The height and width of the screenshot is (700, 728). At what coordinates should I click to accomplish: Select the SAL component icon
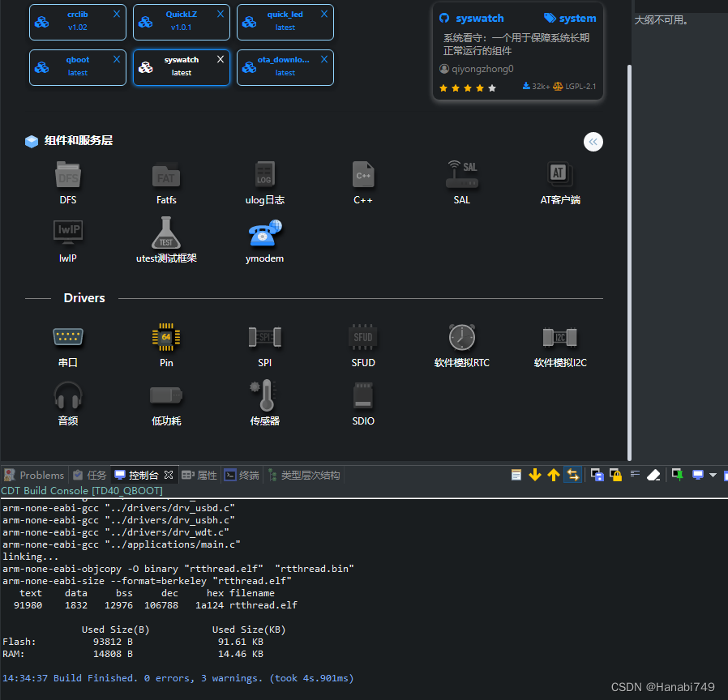click(461, 174)
